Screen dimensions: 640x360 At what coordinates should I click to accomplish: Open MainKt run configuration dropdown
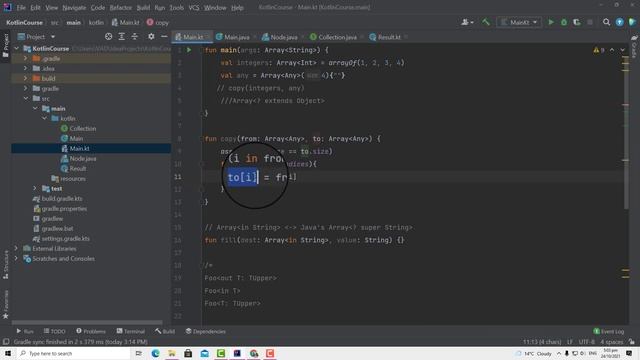(519, 22)
